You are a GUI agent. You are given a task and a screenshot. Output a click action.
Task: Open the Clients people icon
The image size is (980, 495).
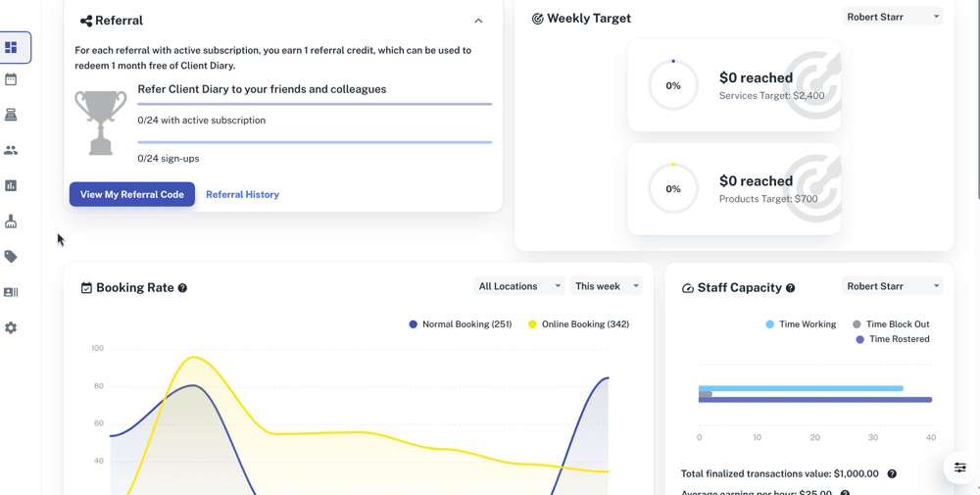tap(11, 150)
